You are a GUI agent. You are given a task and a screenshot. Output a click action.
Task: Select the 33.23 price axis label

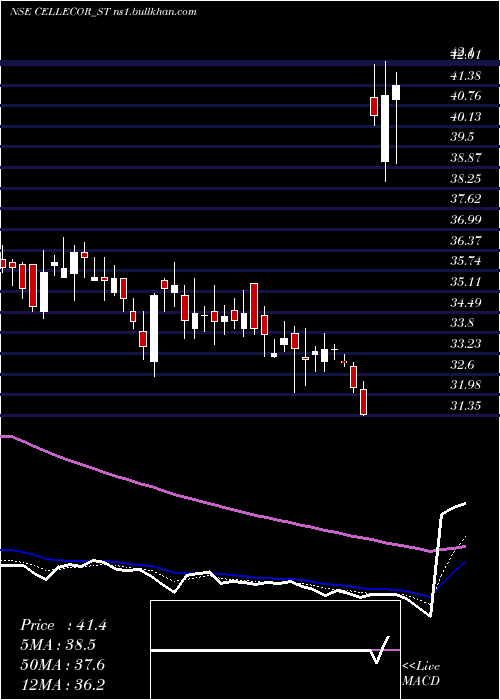pyautogui.click(x=466, y=344)
